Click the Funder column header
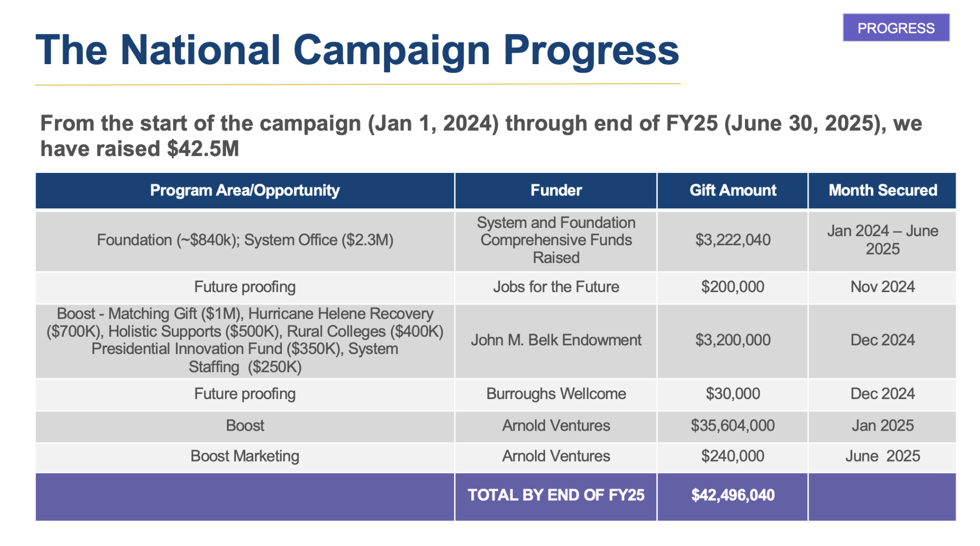Screen dimensions: 980x546 (x=556, y=191)
